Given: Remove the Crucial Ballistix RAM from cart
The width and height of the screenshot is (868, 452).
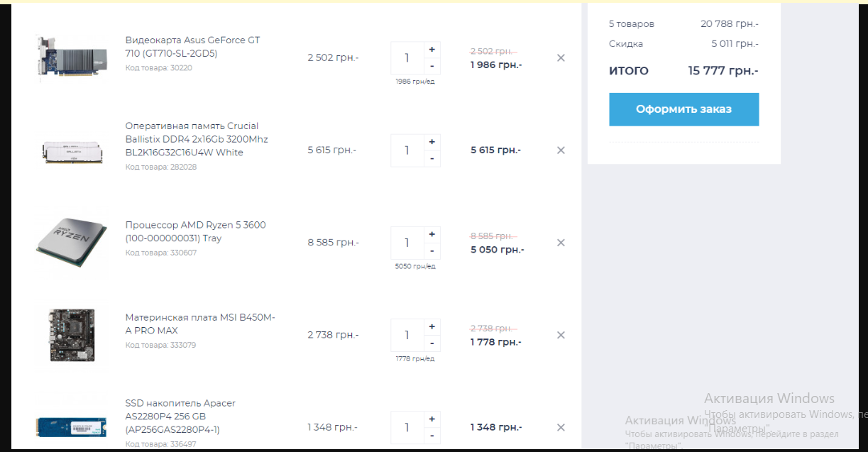Looking at the screenshot, I should point(561,150).
